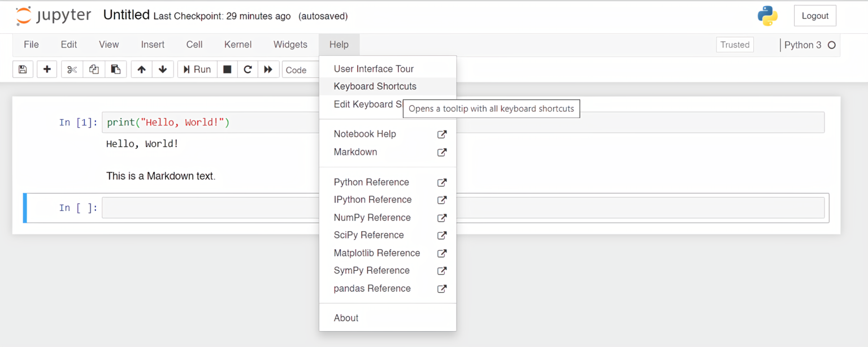Screen dimensions: 868x347
Task: Click external link icon beside Python Reference
Action: [442, 183]
